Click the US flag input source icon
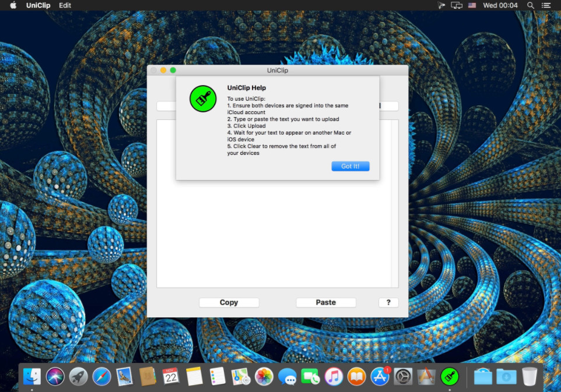Image resolution: width=561 pixels, height=392 pixels. (472, 5)
